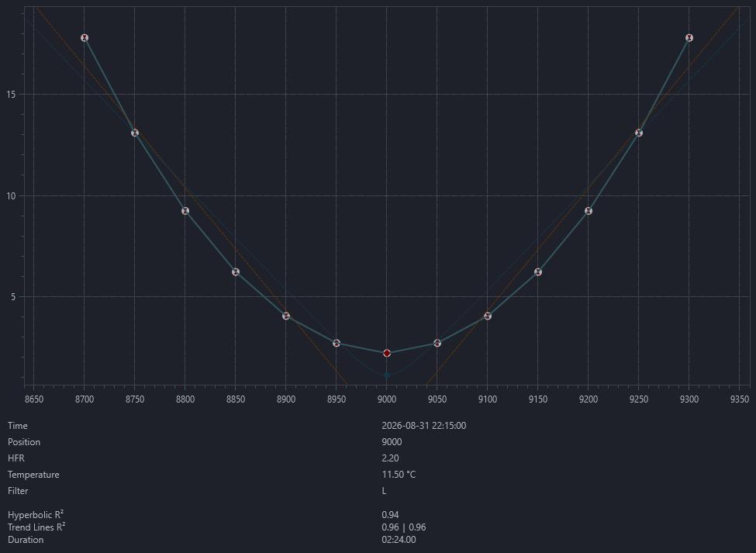The height and width of the screenshot is (553, 756).
Task: Click the Hyperbolic R² value 0.94
Action: [390, 515]
